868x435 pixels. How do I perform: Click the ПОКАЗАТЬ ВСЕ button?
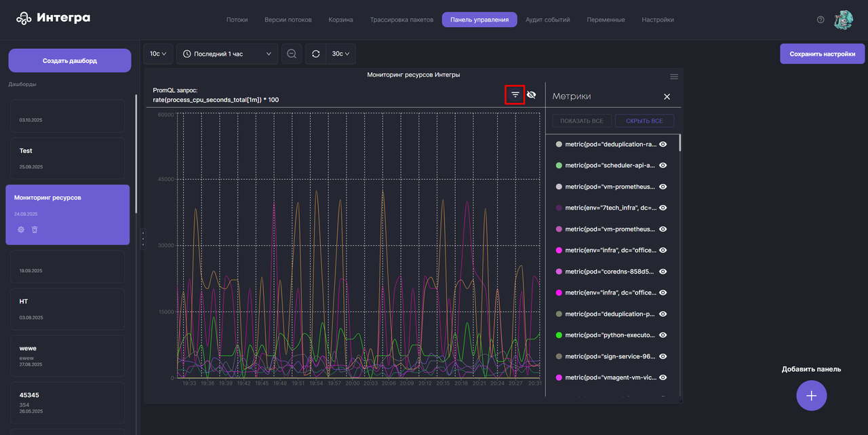click(x=582, y=121)
